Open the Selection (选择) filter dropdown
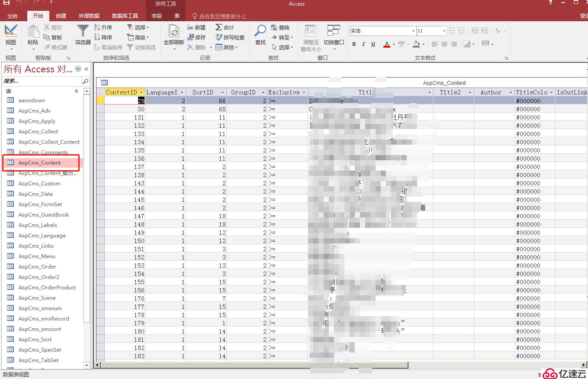Screen dimensions: 588x379 (x=138, y=27)
